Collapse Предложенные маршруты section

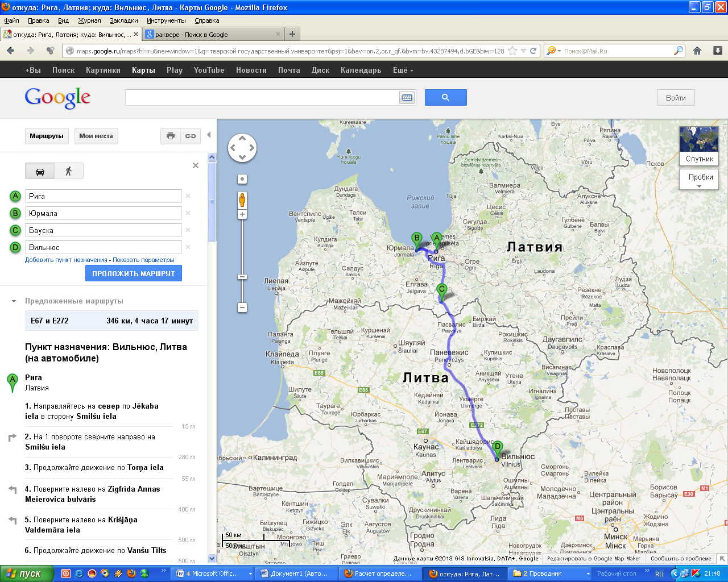tap(14, 301)
